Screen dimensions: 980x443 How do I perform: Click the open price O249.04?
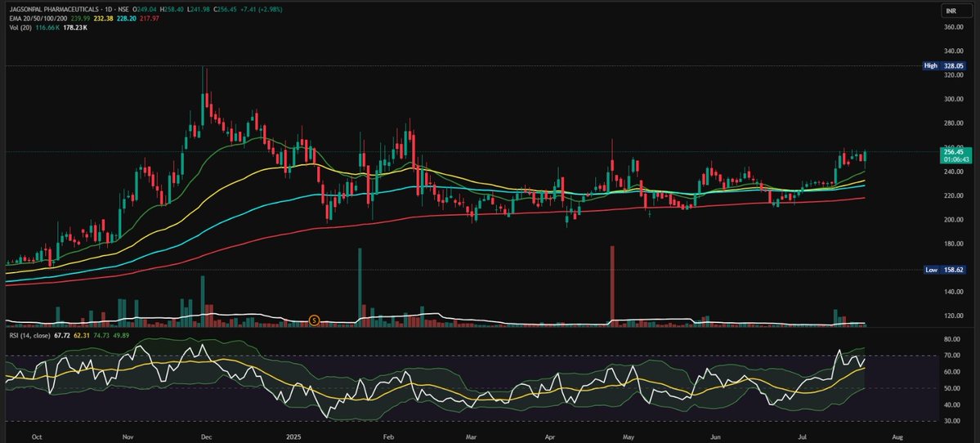145,9
